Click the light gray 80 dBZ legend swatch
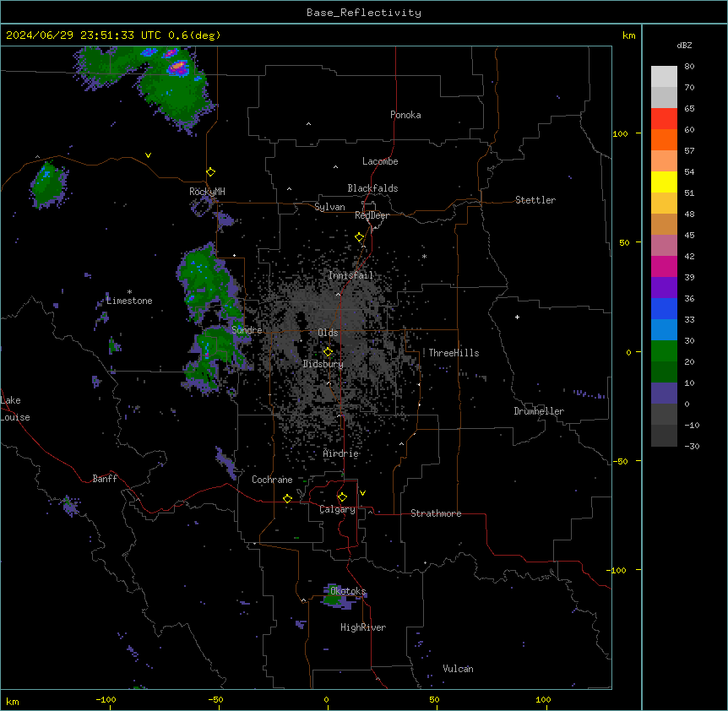The height and width of the screenshot is (711, 728). 664,77
